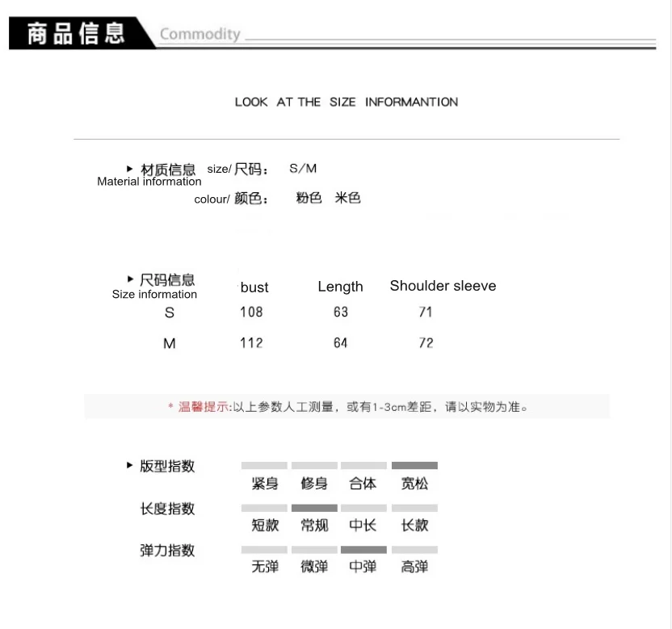
Task: Click the 尺码信息 section label
Action: (167, 280)
